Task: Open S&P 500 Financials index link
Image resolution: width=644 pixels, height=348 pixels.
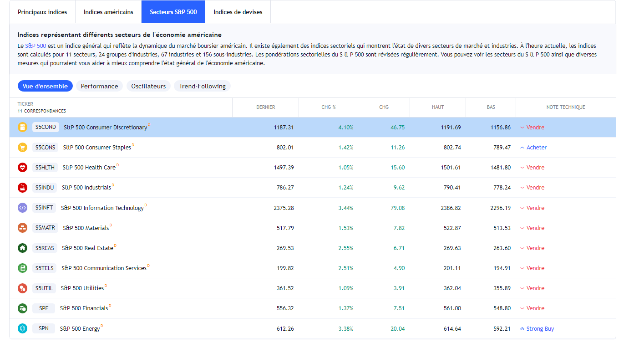Action: pyautogui.click(x=84, y=308)
